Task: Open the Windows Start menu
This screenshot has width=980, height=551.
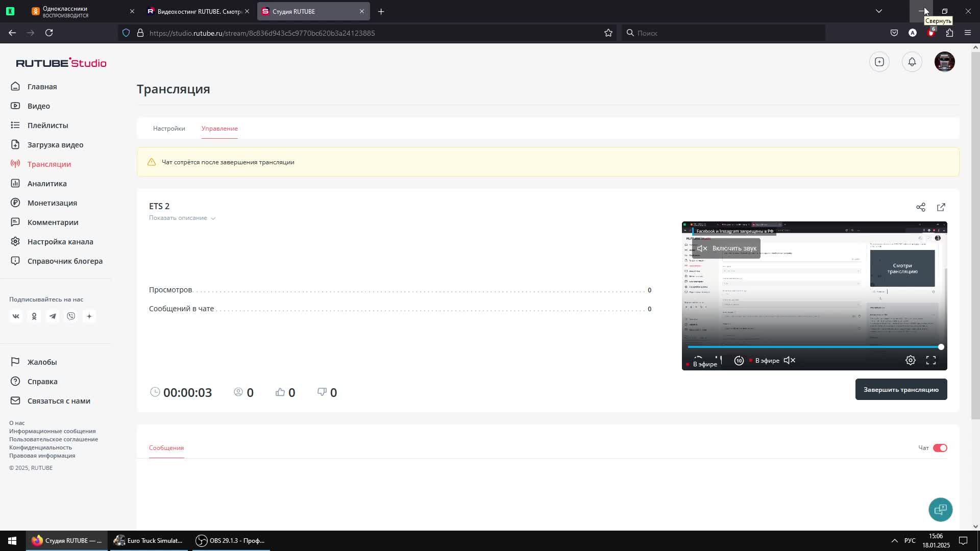Action: pos(12,541)
